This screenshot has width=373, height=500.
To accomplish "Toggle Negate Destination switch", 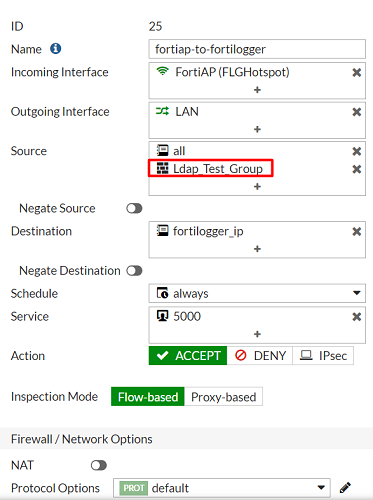I will pos(134,271).
